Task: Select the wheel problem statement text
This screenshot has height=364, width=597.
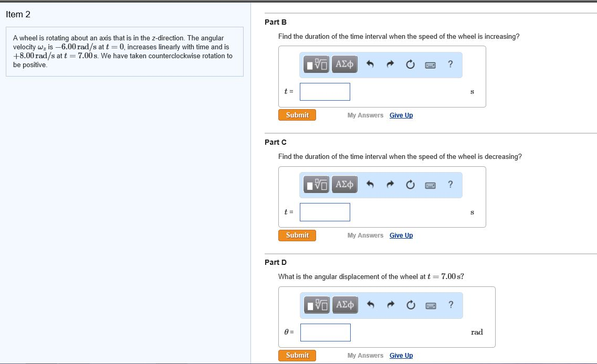Action: click(x=122, y=51)
